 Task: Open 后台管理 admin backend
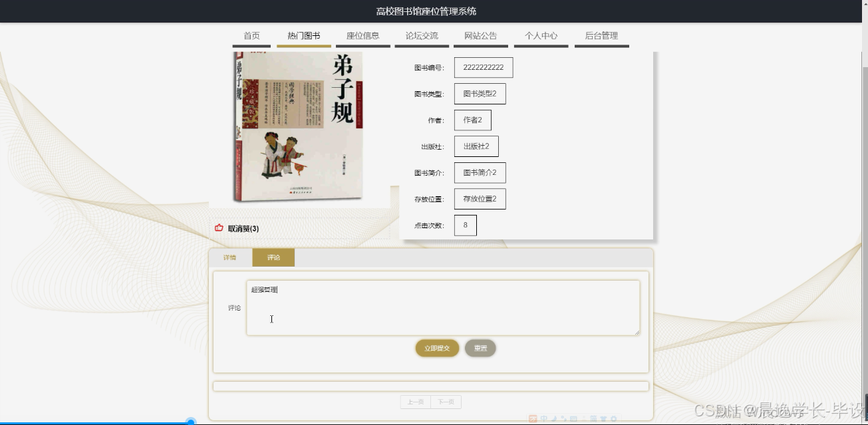click(x=601, y=36)
